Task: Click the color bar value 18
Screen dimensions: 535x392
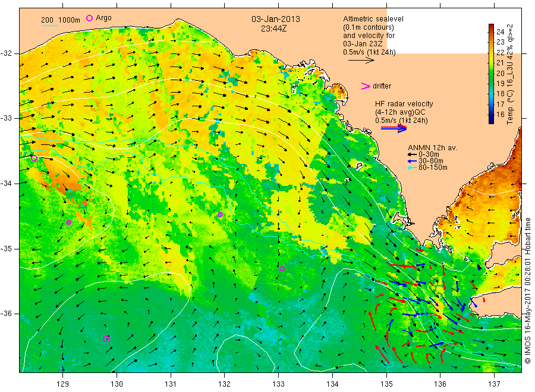Action: 500,94
